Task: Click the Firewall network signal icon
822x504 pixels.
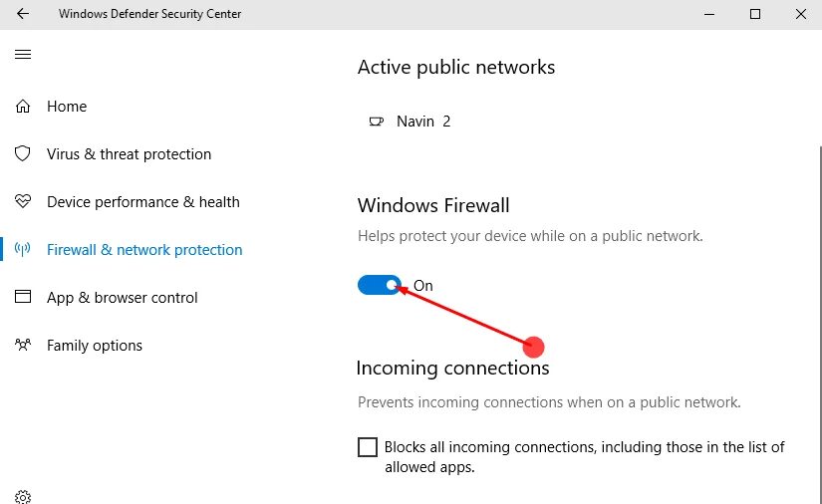Action: tap(23, 250)
